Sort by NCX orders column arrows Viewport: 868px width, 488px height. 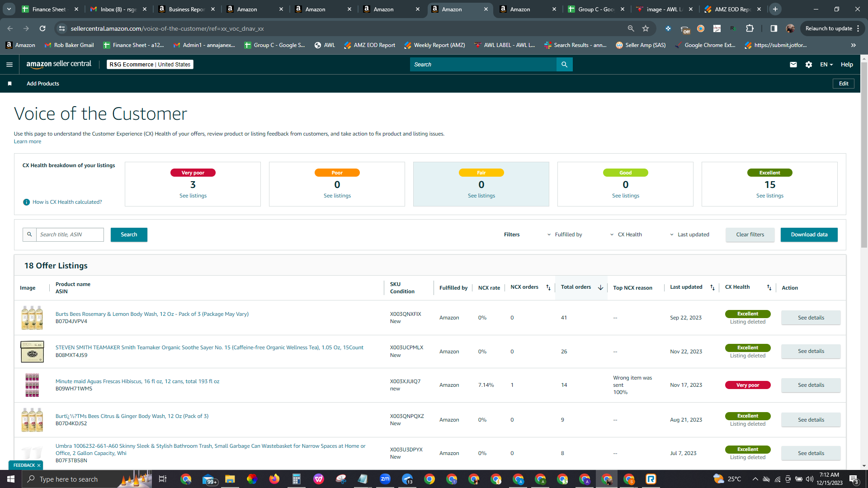(548, 287)
